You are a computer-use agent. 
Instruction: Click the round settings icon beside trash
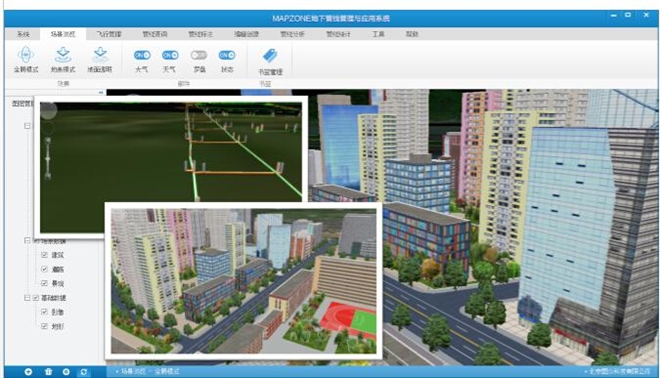pos(66,372)
